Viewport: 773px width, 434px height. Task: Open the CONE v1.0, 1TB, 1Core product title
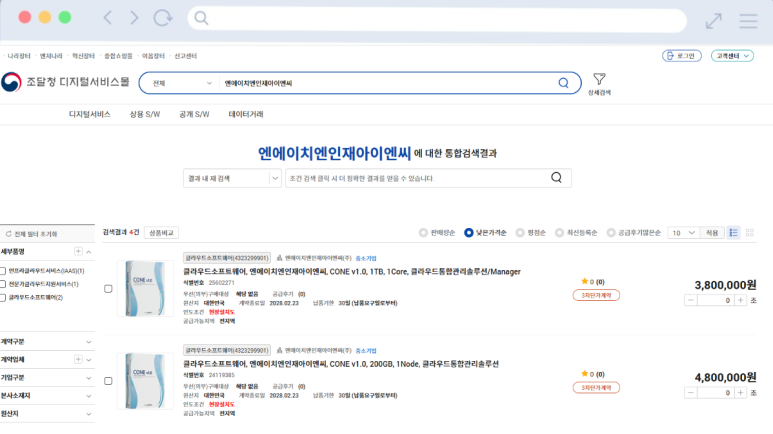pos(351,271)
